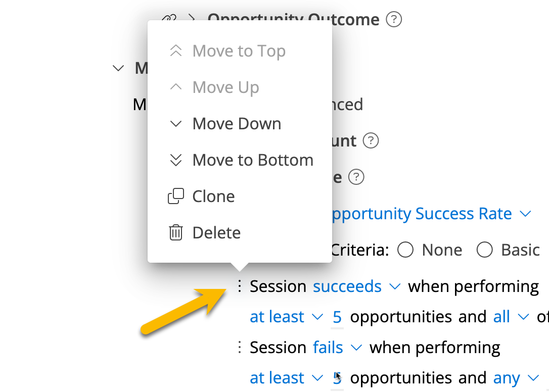Click the Delete trash can icon
The image size is (549, 392).
(176, 232)
